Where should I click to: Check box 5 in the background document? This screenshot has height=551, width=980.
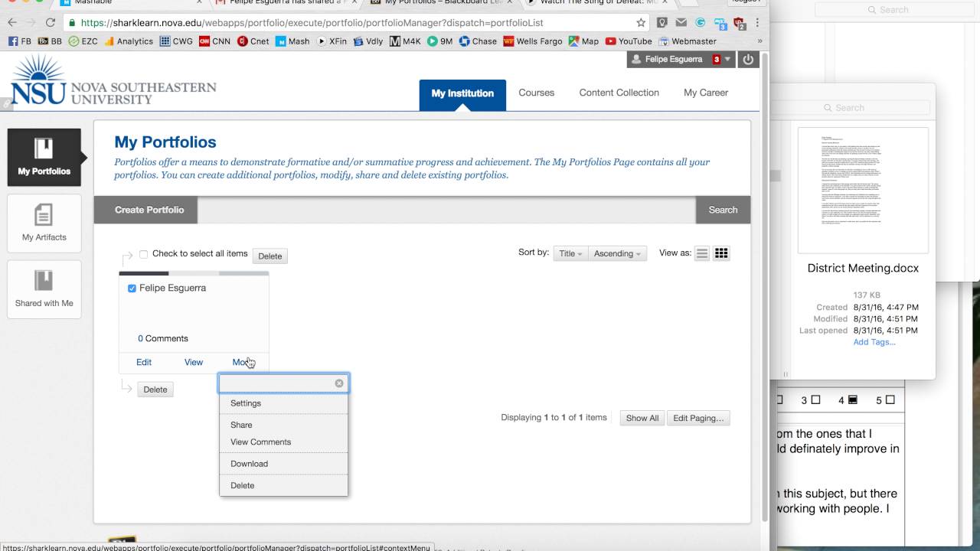pos(890,400)
